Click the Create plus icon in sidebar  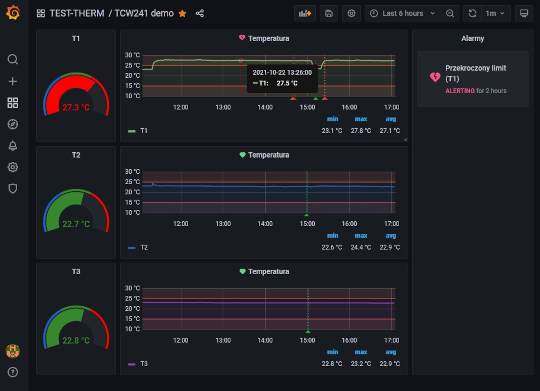tap(13, 81)
